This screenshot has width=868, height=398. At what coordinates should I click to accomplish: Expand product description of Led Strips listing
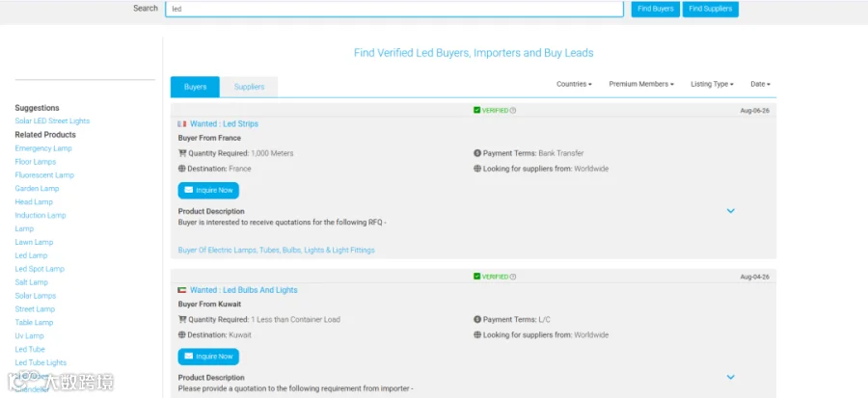(730, 211)
